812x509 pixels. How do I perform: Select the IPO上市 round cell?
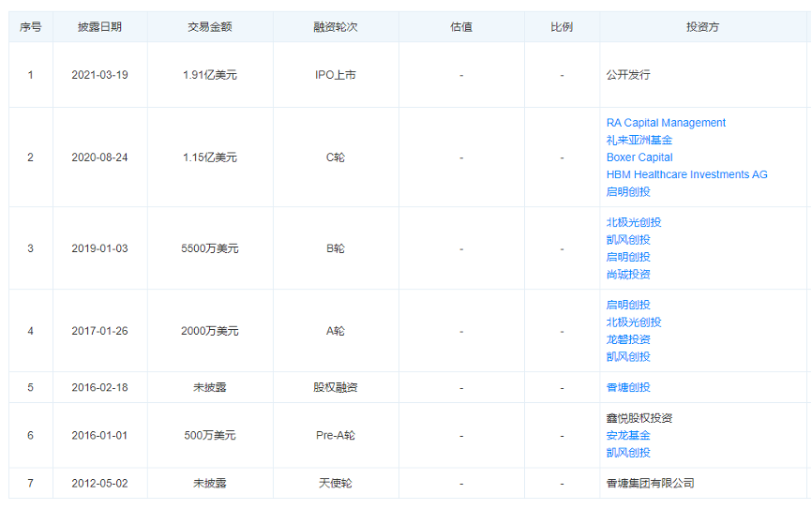coord(336,75)
